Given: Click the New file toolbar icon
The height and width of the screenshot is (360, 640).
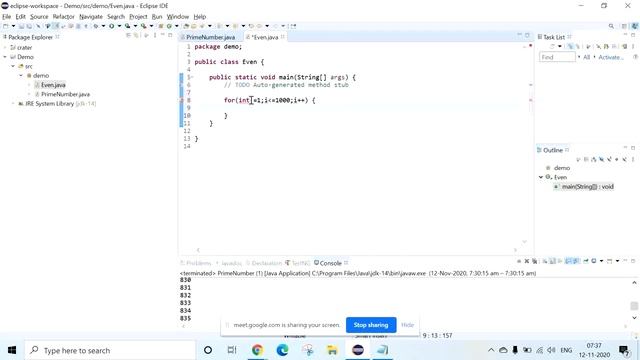Looking at the screenshot, I should pyautogui.click(x=6, y=26).
